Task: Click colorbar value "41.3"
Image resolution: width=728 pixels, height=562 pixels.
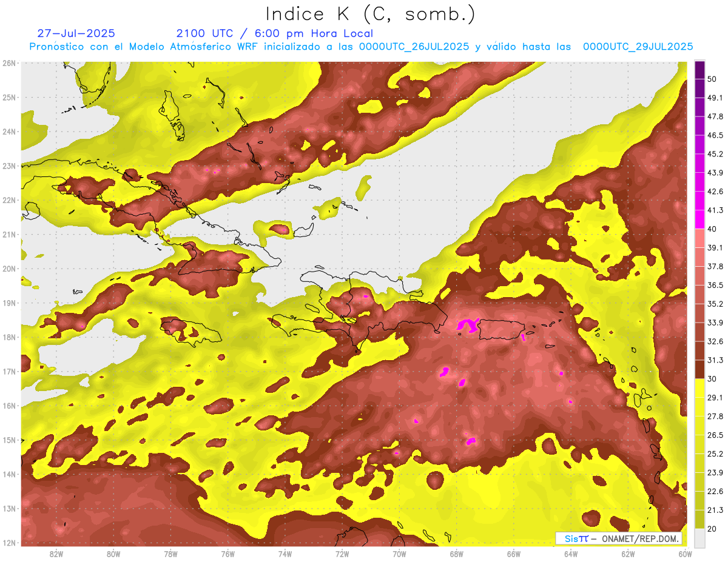Action: (x=715, y=210)
